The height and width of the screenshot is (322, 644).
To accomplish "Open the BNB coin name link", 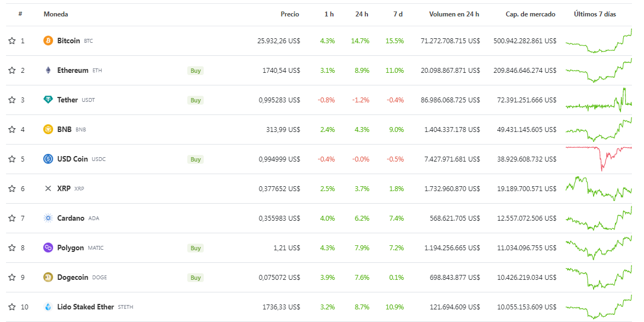I will point(65,129).
